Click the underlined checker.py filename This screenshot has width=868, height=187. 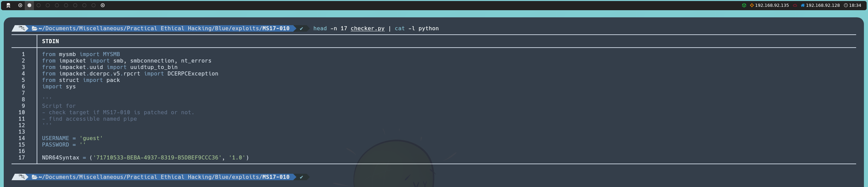367,29
